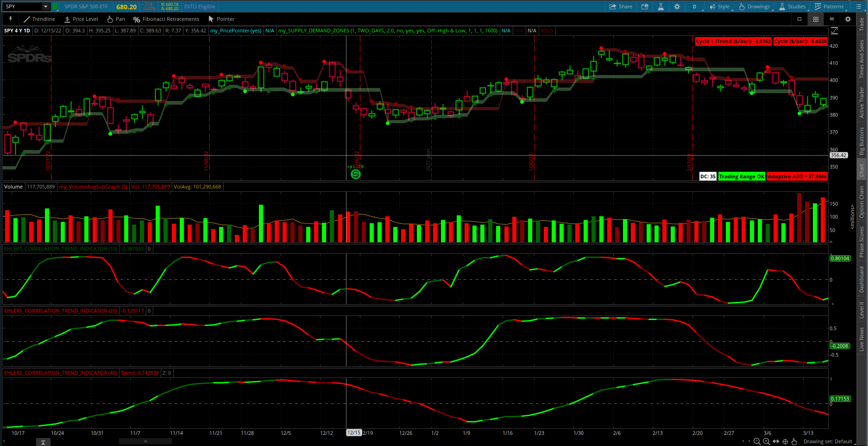Viewport: 868px width, 446px height.
Task: Open chart settings gear in top toolbar
Action: click(677, 6)
